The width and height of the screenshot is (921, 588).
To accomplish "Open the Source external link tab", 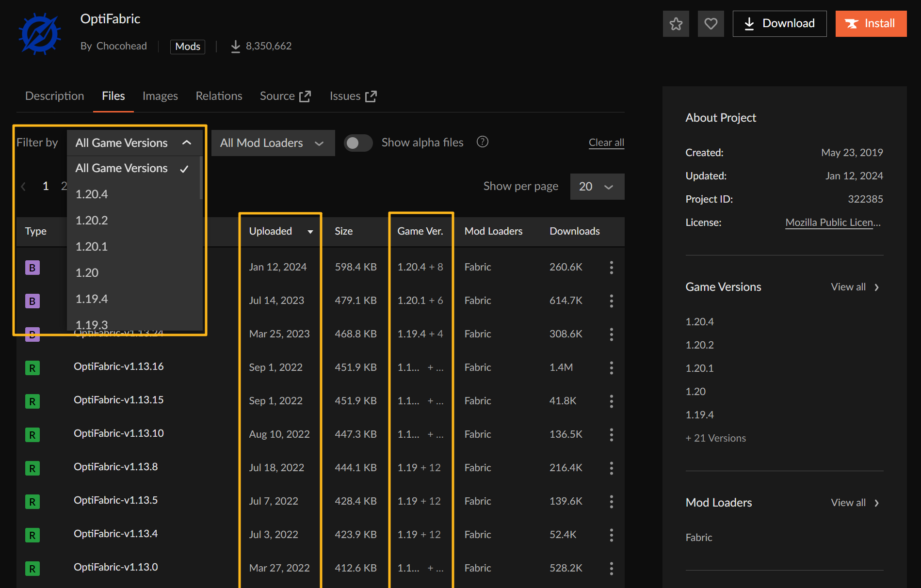I will pos(285,96).
